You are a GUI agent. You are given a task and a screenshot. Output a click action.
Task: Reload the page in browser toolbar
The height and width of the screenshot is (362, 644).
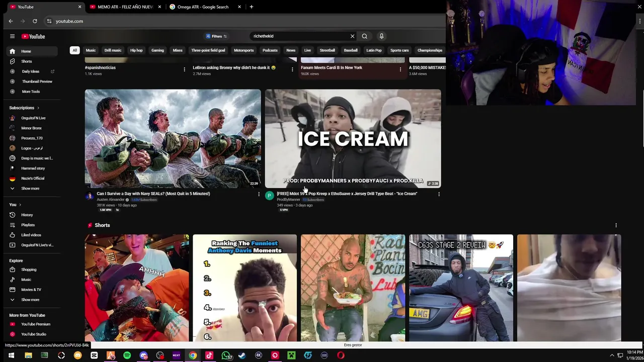[x=35, y=21]
